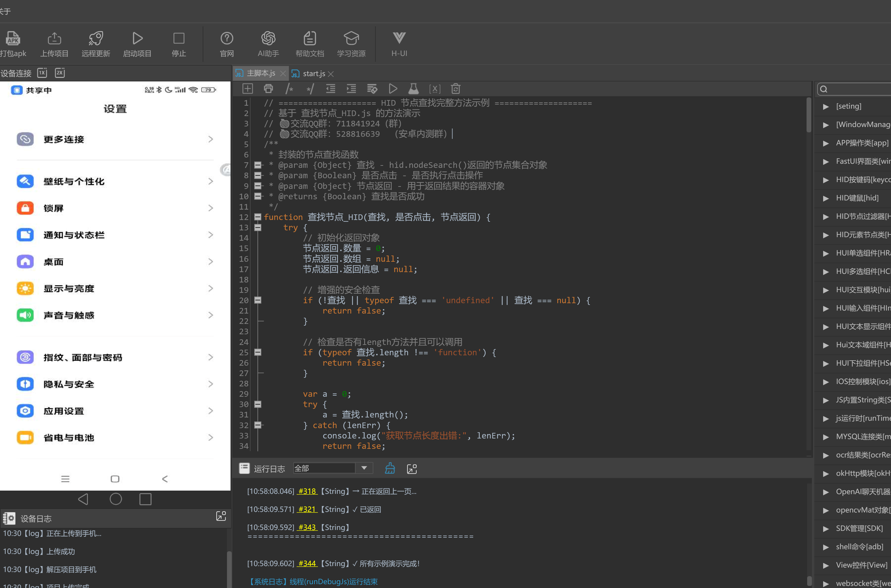
Task: Open 学习资源 learning resources
Action: 351,44
